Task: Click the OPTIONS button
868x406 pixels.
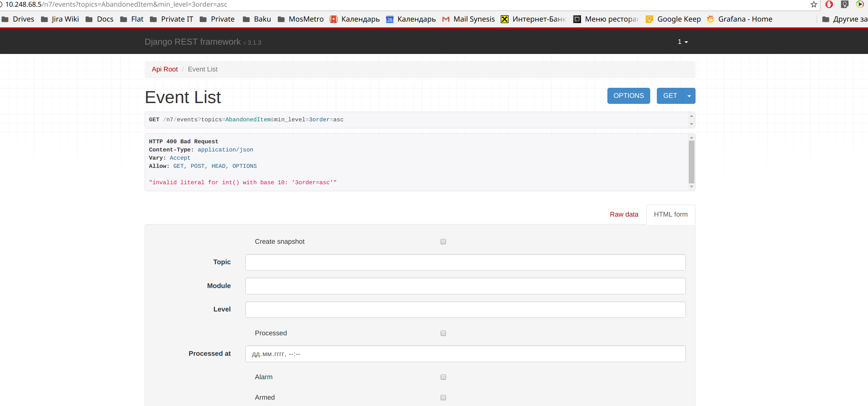Action: (x=629, y=96)
